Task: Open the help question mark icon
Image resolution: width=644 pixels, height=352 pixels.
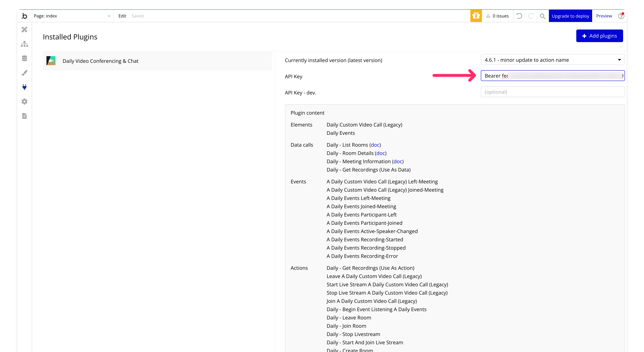Action: point(621,16)
